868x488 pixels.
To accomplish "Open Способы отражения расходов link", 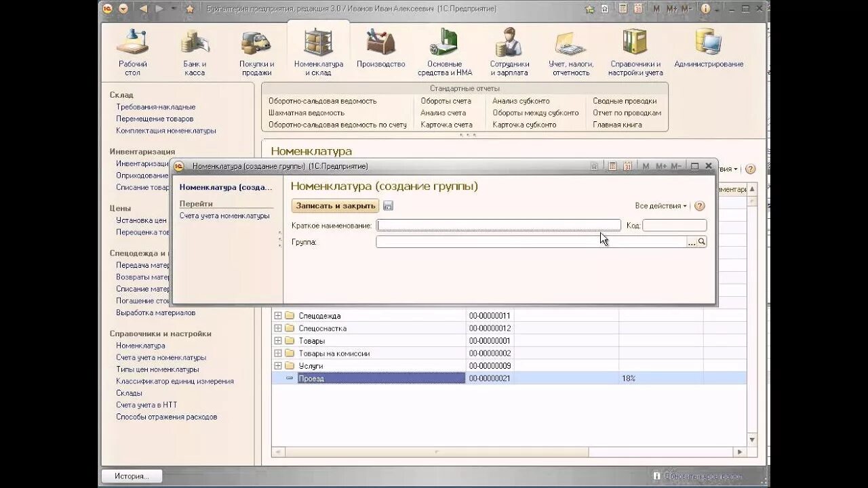I will coord(166,418).
